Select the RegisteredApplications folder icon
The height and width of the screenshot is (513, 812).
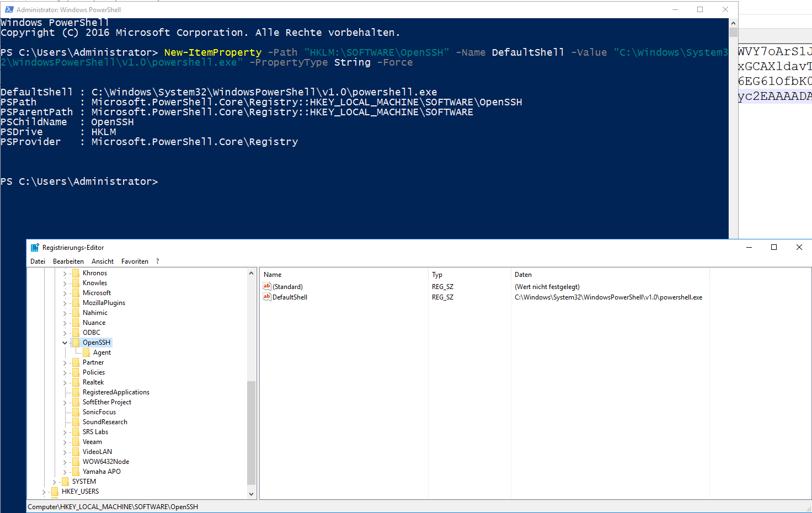(x=76, y=392)
